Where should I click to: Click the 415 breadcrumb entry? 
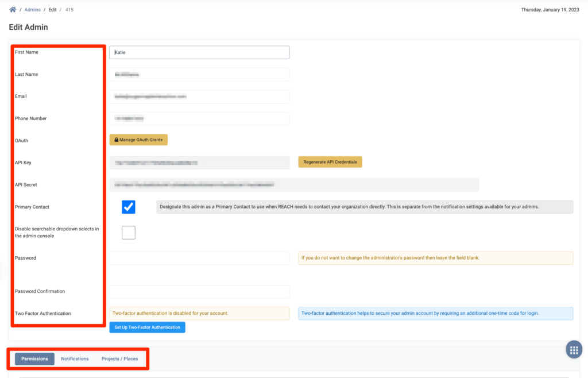69,10
